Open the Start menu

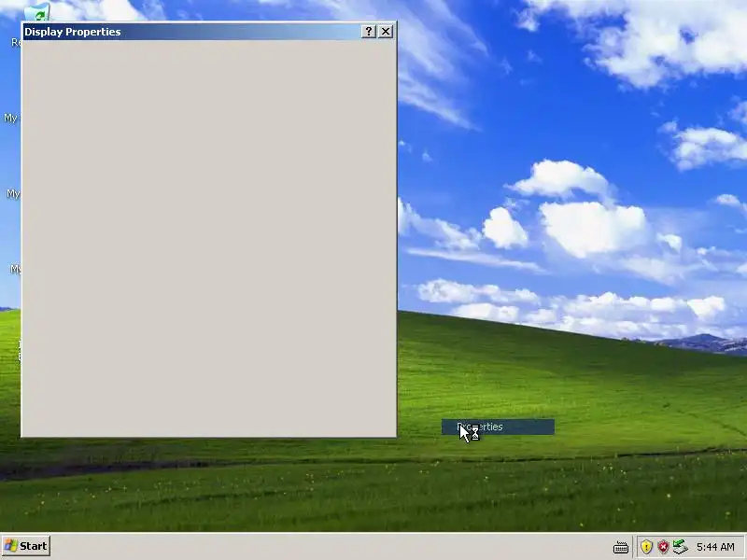point(26,546)
